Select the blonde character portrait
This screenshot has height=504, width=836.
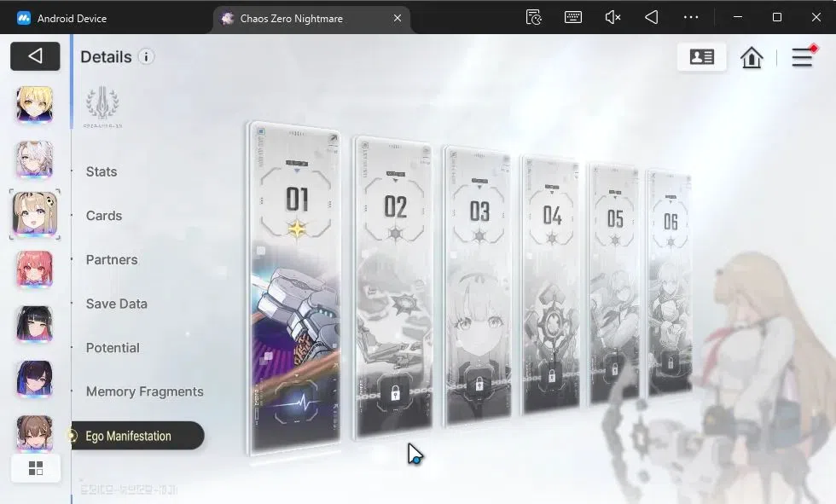click(x=35, y=104)
